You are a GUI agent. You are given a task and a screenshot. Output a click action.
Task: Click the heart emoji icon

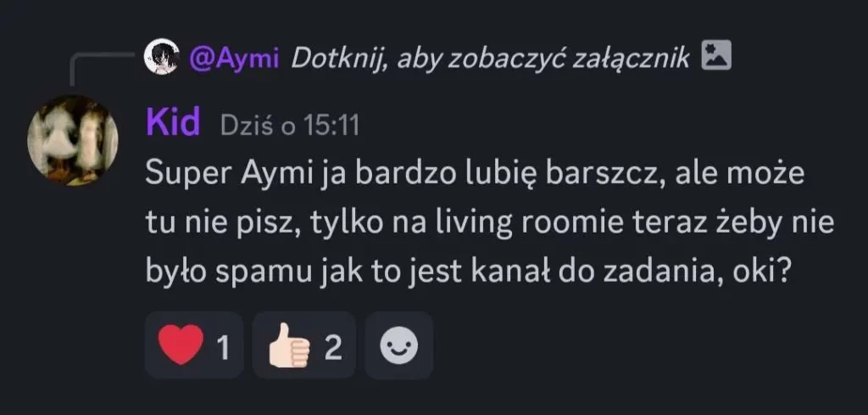(x=181, y=345)
